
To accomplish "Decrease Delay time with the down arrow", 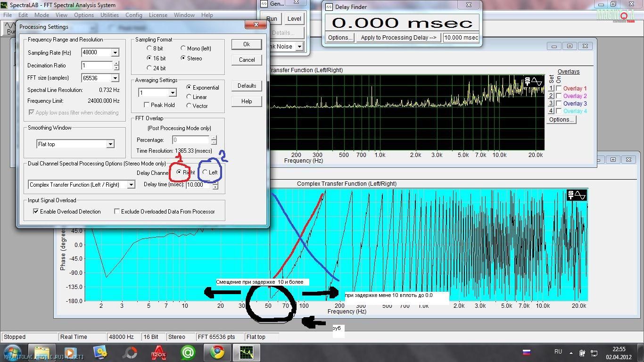I will (215, 187).
